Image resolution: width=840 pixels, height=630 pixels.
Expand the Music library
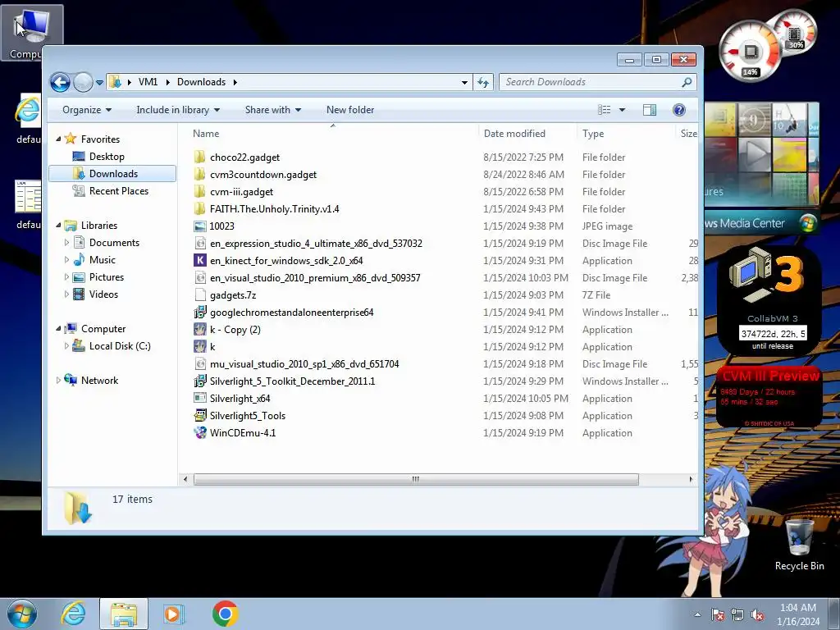pos(66,260)
